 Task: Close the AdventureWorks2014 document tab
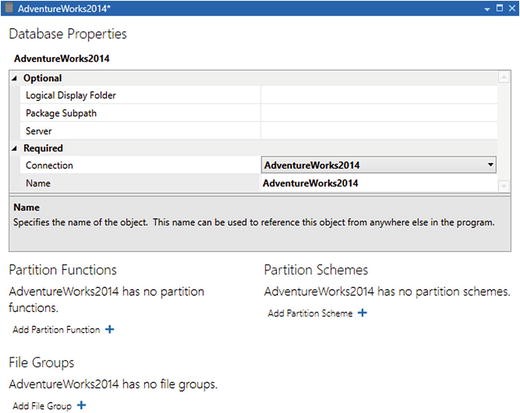(x=512, y=8)
